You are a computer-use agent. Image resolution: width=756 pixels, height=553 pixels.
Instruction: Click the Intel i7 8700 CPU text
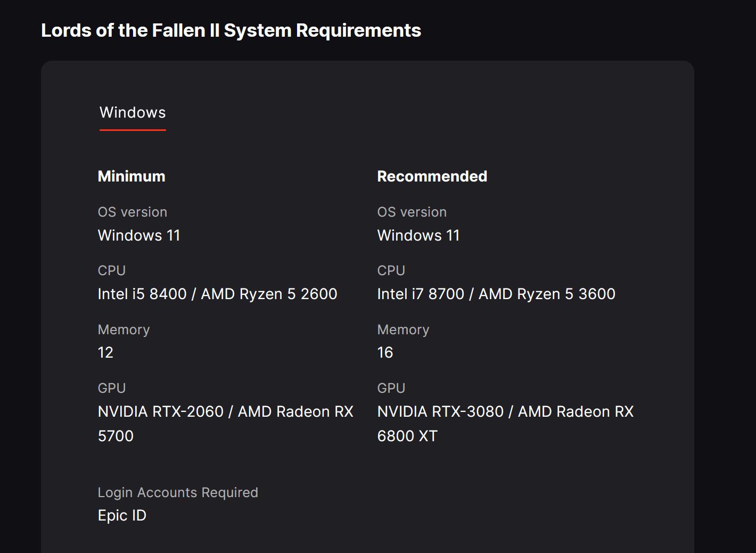click(x=421, y=294)
